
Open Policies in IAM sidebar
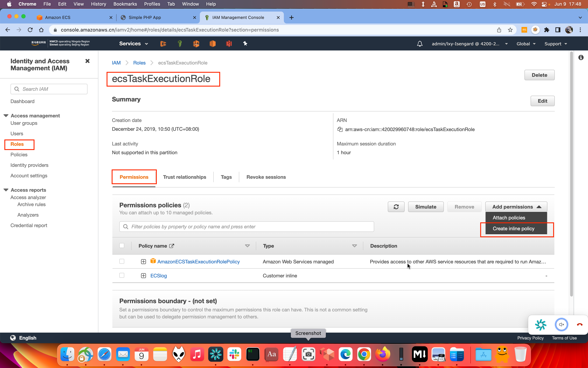pyautogui.click(x=19, y=155)
